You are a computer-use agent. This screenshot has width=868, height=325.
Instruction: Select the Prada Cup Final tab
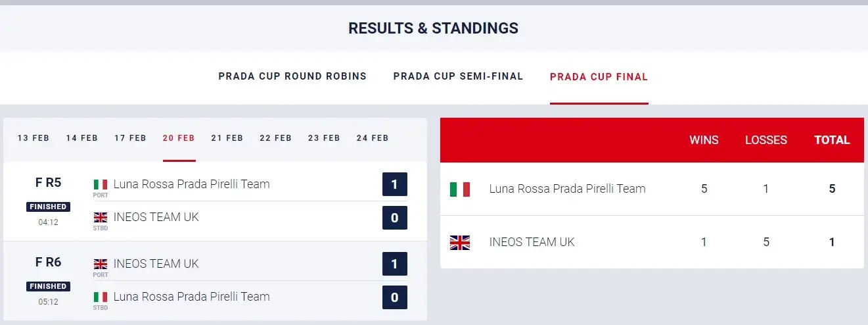click(x=599, y=77)
